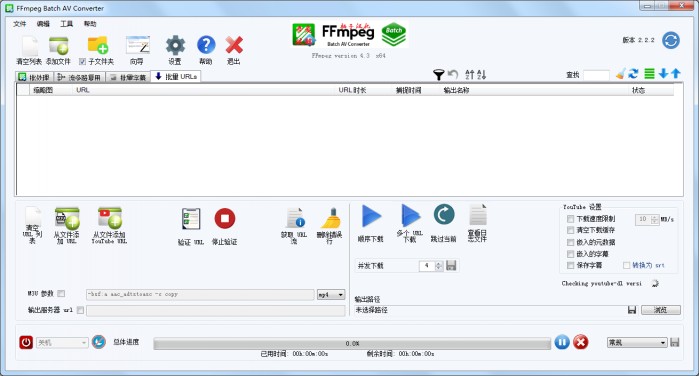Click the get URL info icon
This screenshot has height=376, width=699.
click(x=295, y=218)
